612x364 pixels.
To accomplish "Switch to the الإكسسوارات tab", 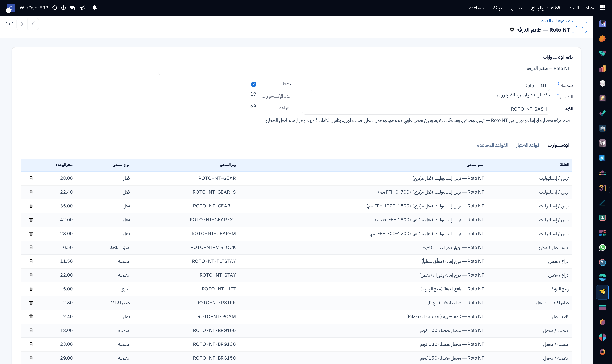I will (558, 145).
